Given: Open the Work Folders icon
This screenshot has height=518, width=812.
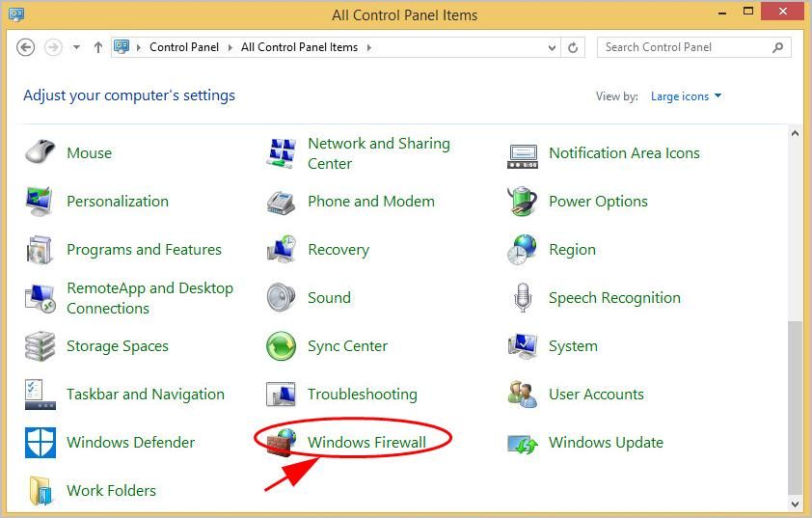Looking at the screenshot, I should pyautogui.click(x=41, y=491).
